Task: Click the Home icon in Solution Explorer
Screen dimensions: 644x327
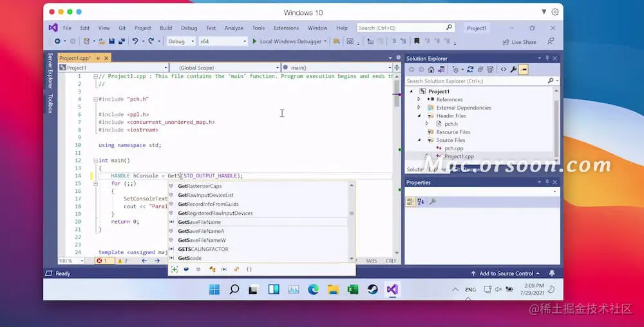Action: [431, 70]
